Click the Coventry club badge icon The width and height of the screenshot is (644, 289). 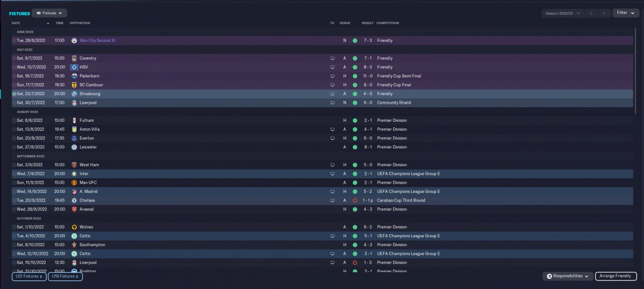(x=74, y=58)
